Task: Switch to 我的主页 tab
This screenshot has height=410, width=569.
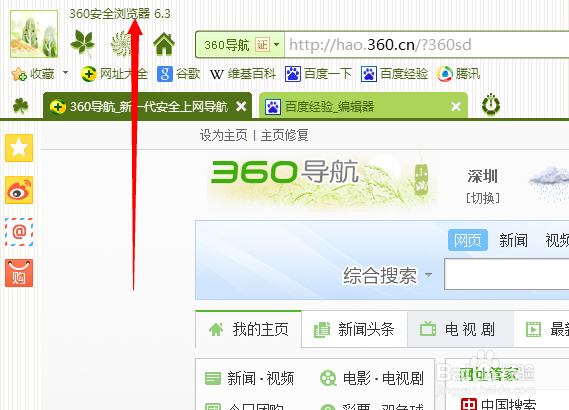Action: pos(249,329)
